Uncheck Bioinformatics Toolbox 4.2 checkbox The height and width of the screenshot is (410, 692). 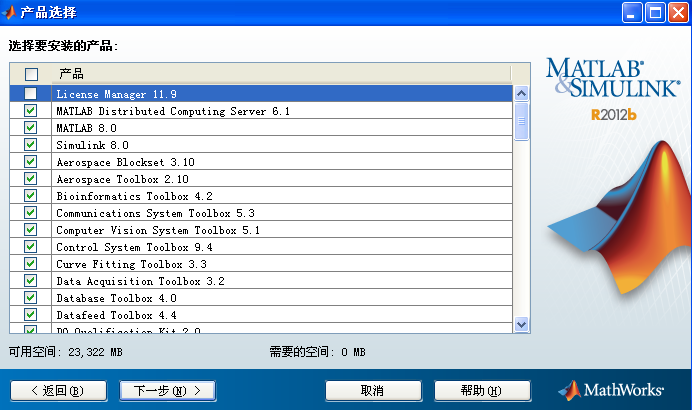(30, 196)
